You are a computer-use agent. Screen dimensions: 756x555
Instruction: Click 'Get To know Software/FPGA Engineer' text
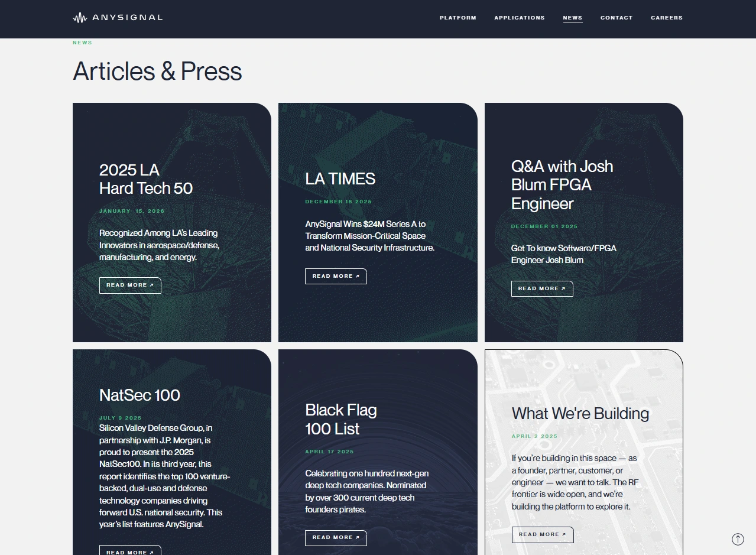564,254
